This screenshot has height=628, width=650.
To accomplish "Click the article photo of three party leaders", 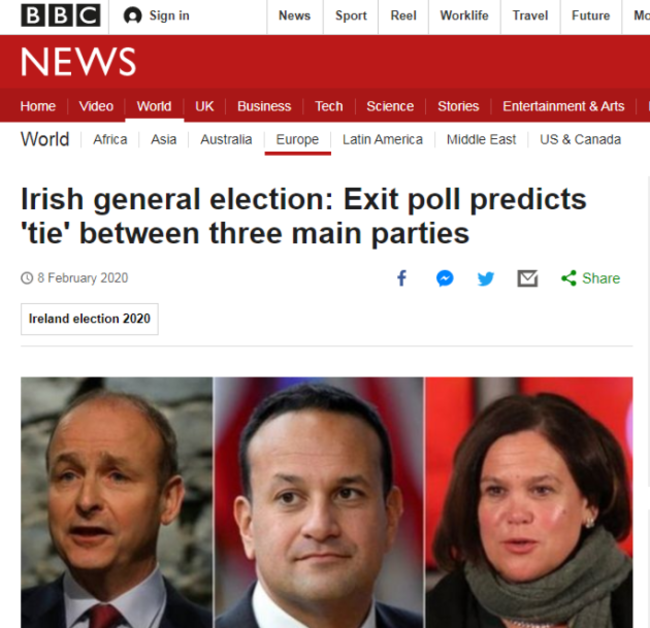I will point(326,502).
